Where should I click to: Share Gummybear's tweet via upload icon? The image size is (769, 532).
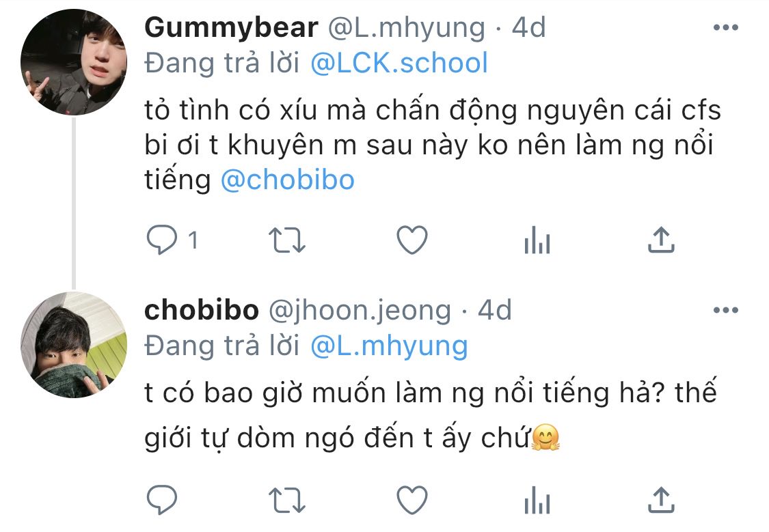click(661, 240)
